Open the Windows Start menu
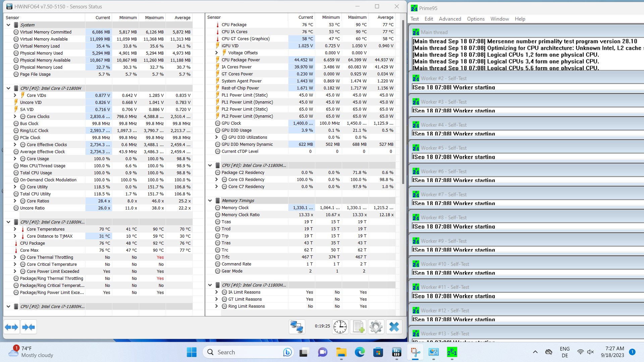Screen dimensions: 644x362 click(x=192, y=352)
